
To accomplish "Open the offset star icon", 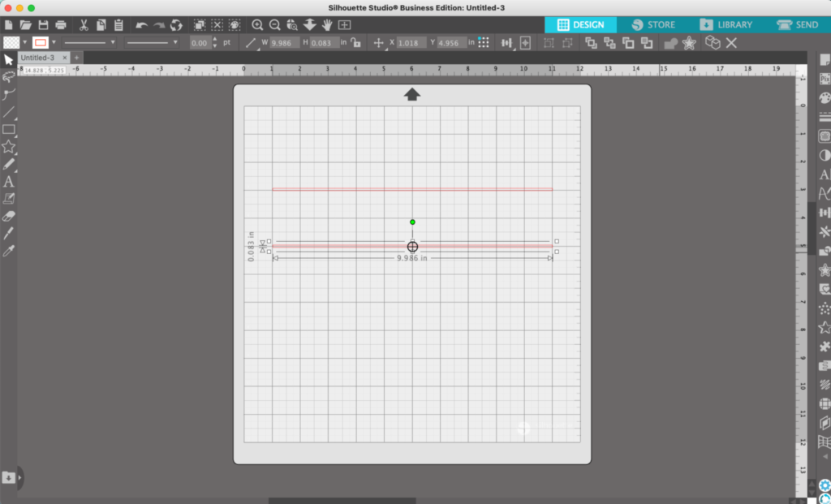I will (689, 43).
